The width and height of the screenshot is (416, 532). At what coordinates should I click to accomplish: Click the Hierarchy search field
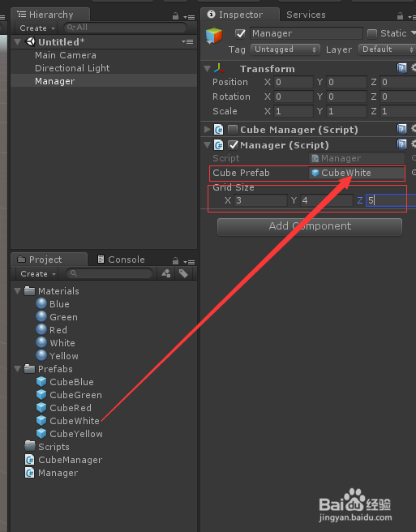(125, 28)
